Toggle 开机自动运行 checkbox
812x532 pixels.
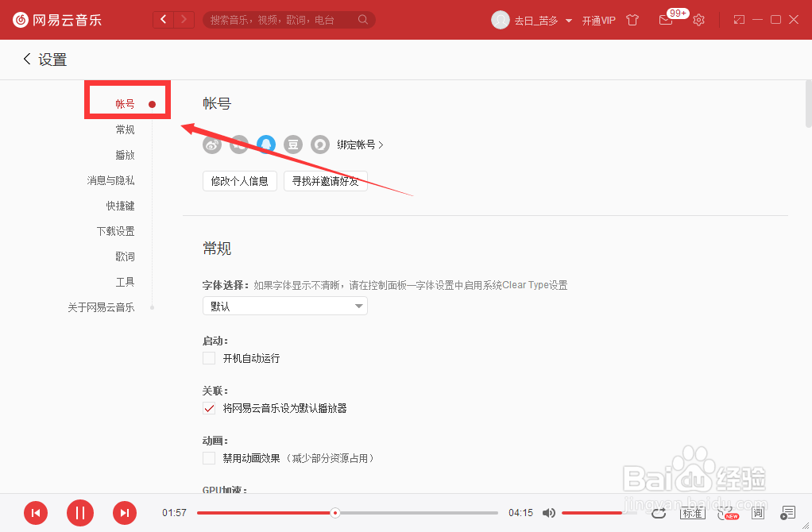tap(209, 358)
